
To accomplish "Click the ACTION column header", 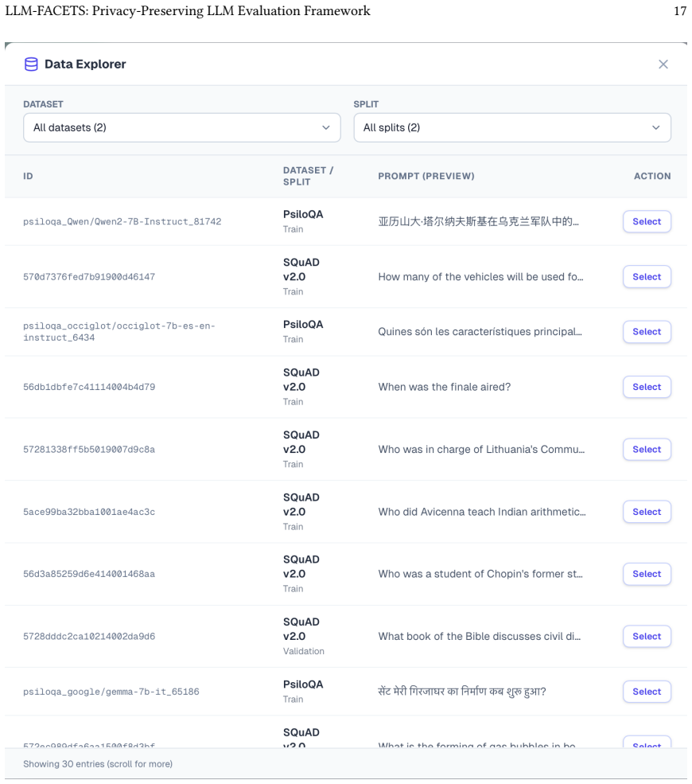I will click(x=652, y=176).
